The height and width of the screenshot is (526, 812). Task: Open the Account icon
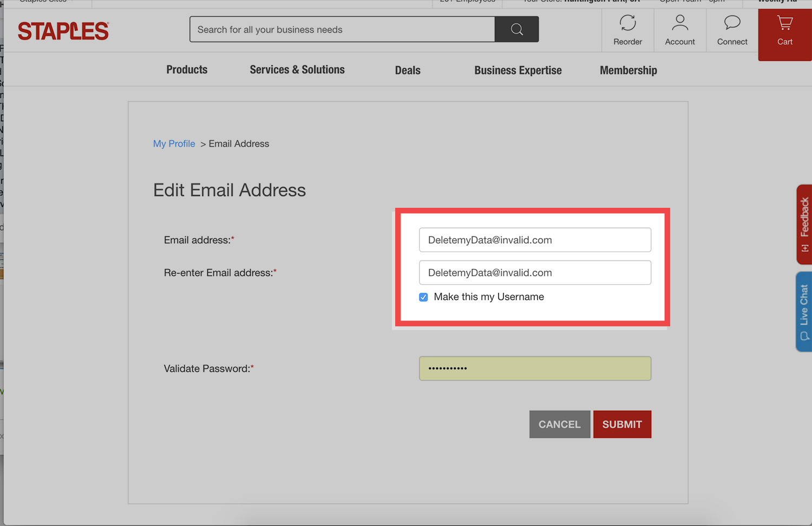pyautogui.click(x=680, y=30)
